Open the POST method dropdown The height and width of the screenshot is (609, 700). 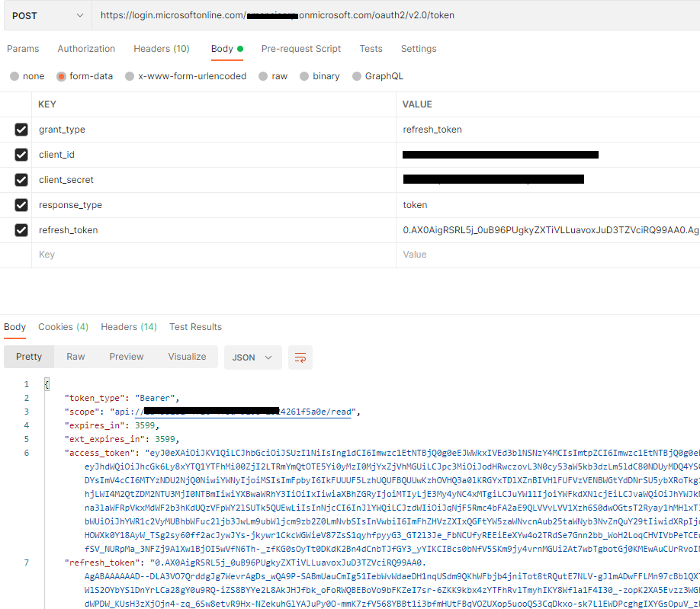click(x=46, y=15)
